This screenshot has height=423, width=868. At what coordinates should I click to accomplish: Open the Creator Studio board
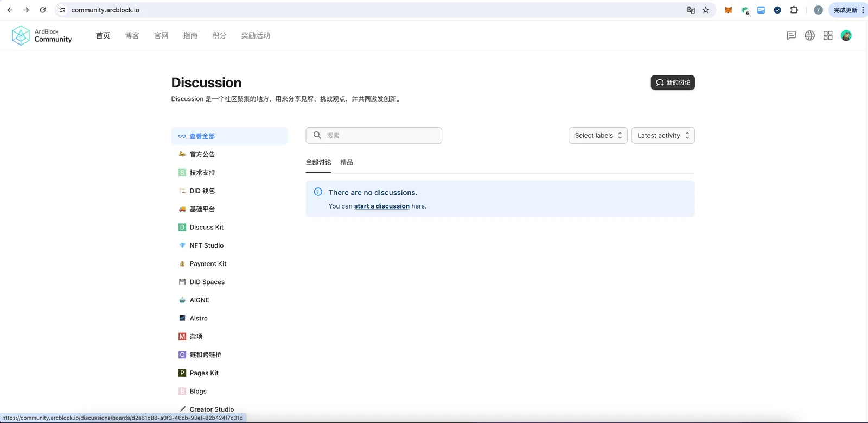tap(229, 409)
